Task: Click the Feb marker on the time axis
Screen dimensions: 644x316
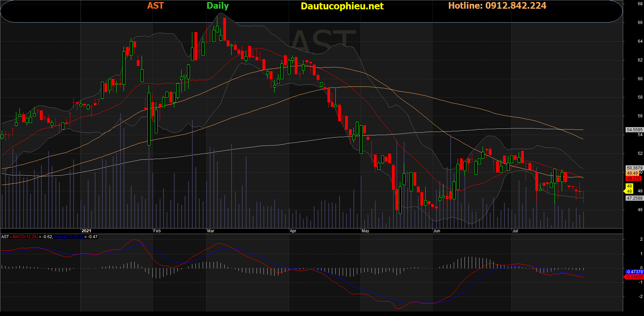Action: [x=157, y=231]
